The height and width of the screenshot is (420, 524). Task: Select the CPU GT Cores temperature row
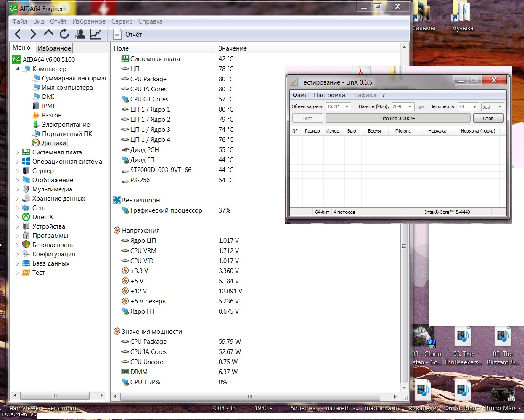tap(255, 99)
